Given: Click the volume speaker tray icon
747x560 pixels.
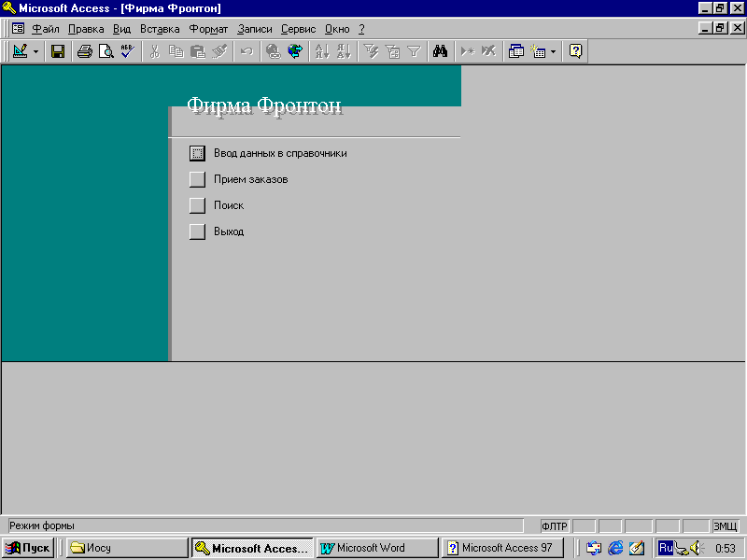Looking at the screenshot, I should (697, 548).
